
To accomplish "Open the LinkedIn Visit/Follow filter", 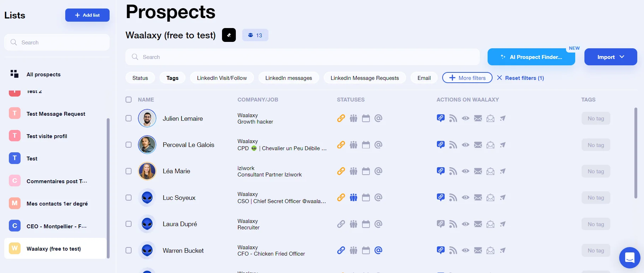I will click(x=222, y=78).
